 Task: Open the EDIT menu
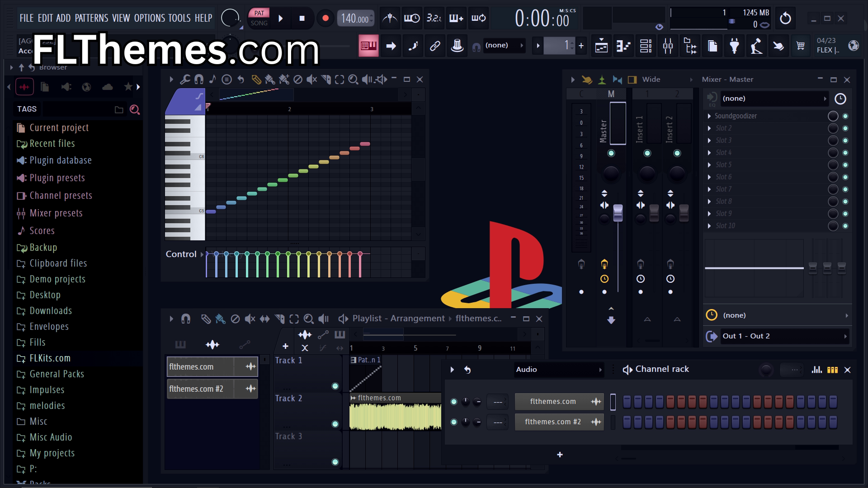click(x=45, y=18)
